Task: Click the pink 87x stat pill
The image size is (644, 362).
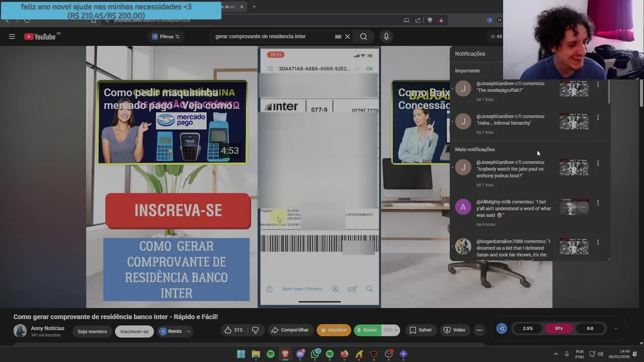Action: (559, 328)
